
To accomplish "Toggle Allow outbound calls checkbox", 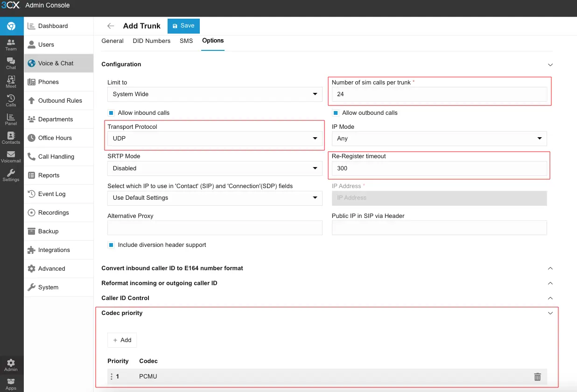I will pyautogui.click(x=335, y=113).
